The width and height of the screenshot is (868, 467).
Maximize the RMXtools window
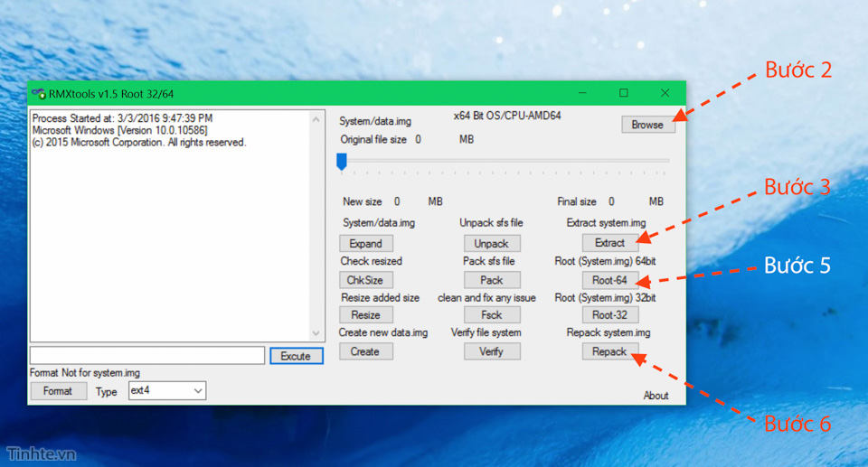(623, 93)
